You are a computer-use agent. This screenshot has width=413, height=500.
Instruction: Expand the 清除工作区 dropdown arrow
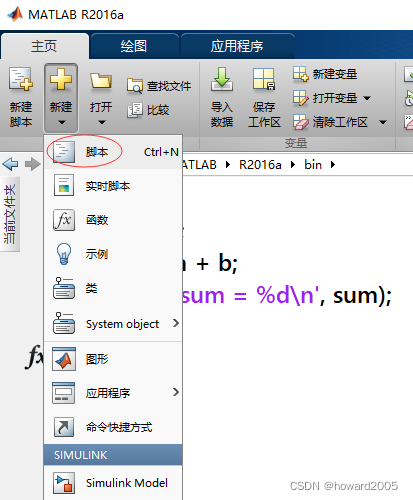tap(383, 122)
